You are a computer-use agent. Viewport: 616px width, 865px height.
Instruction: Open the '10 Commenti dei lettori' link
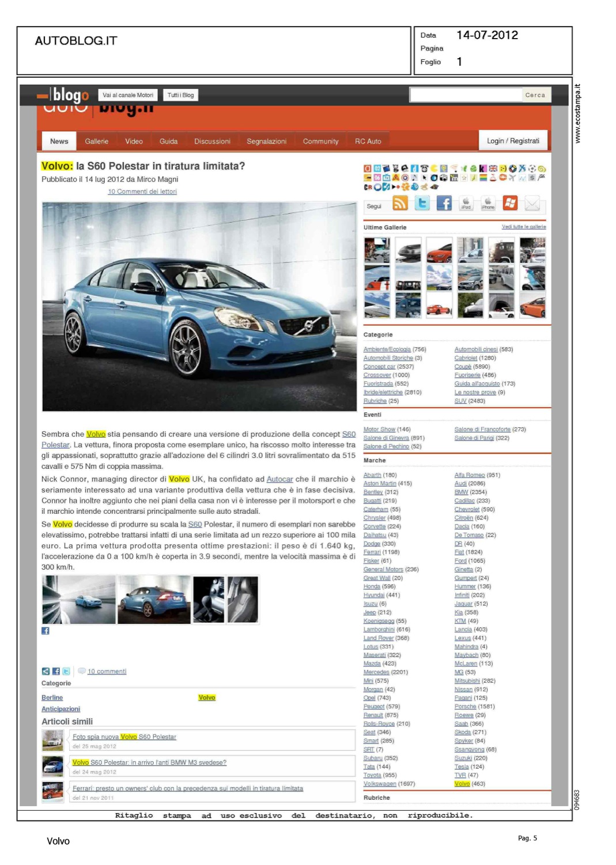pyautogui.click(x=142, y=191)
